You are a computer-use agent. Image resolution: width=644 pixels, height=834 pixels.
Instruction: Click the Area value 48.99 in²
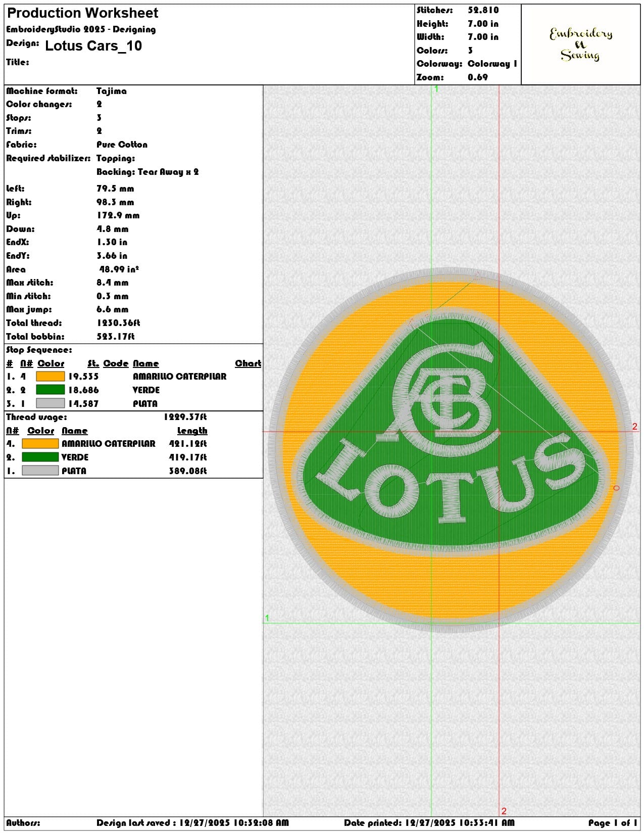[119, 269]
